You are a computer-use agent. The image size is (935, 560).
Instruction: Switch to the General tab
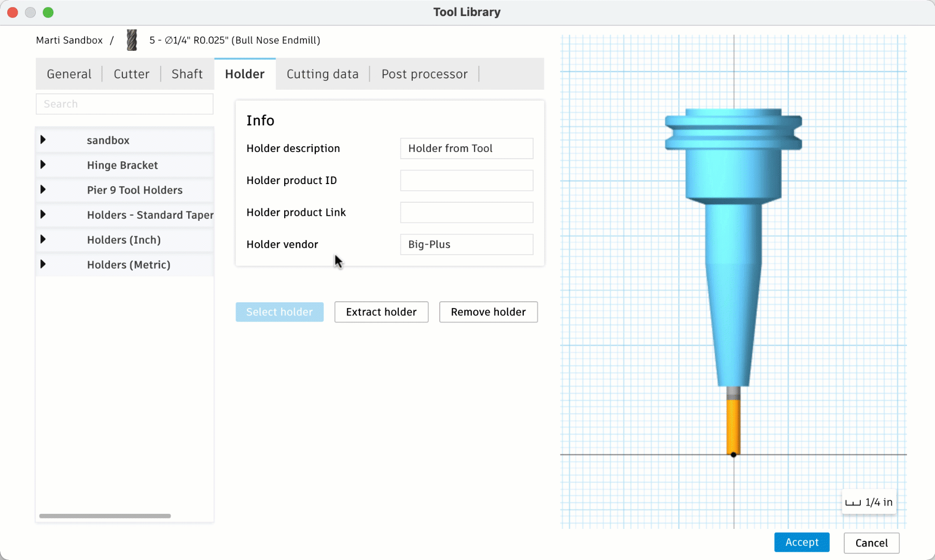69,74
